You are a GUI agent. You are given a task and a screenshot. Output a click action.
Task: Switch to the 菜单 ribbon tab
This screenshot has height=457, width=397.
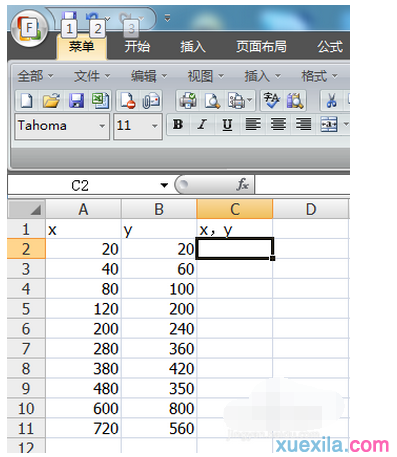pos(82,46)
